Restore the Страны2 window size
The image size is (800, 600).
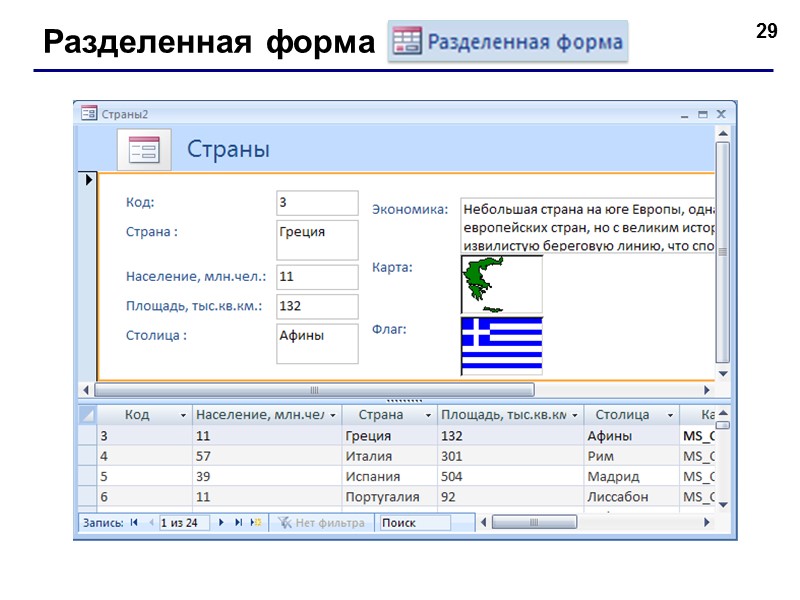pos(703,114)
